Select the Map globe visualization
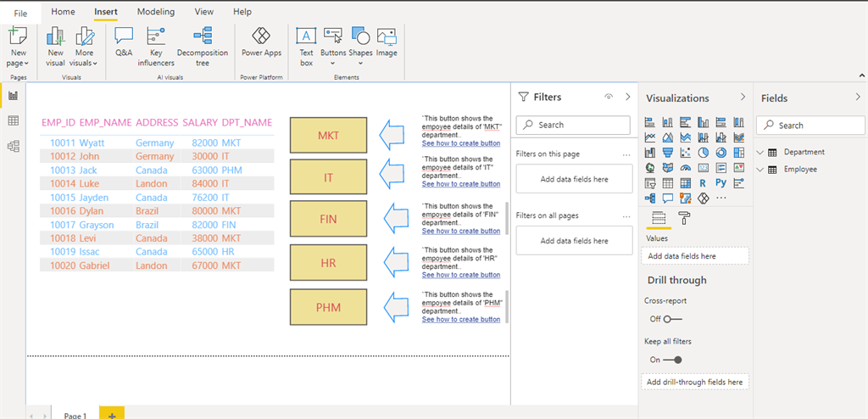The height and width of the screenshot is (419, 868). tap(650, 167)
